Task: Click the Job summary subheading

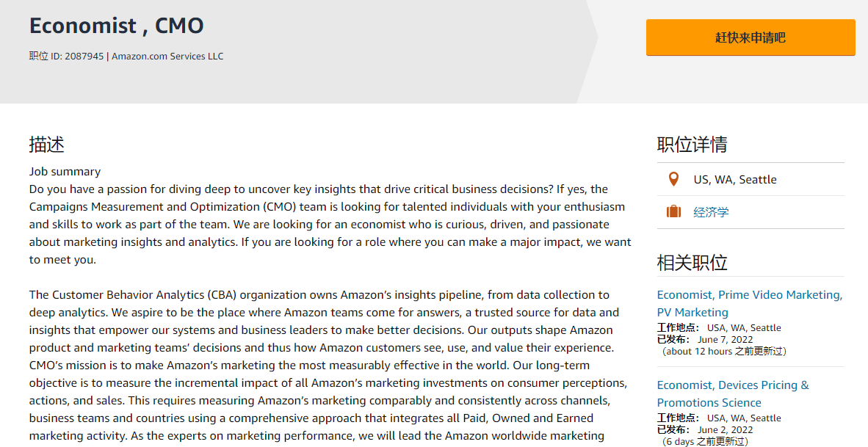Action: (65, 172)
